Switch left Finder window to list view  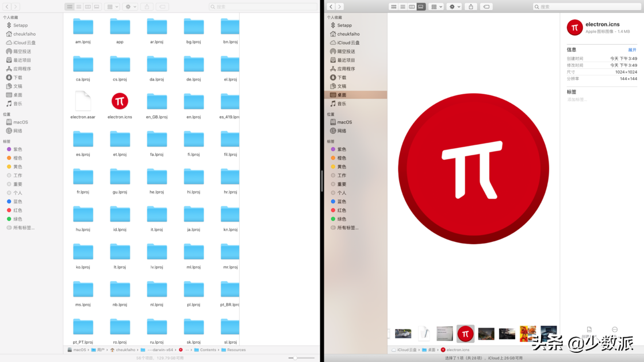coord(78,6)
